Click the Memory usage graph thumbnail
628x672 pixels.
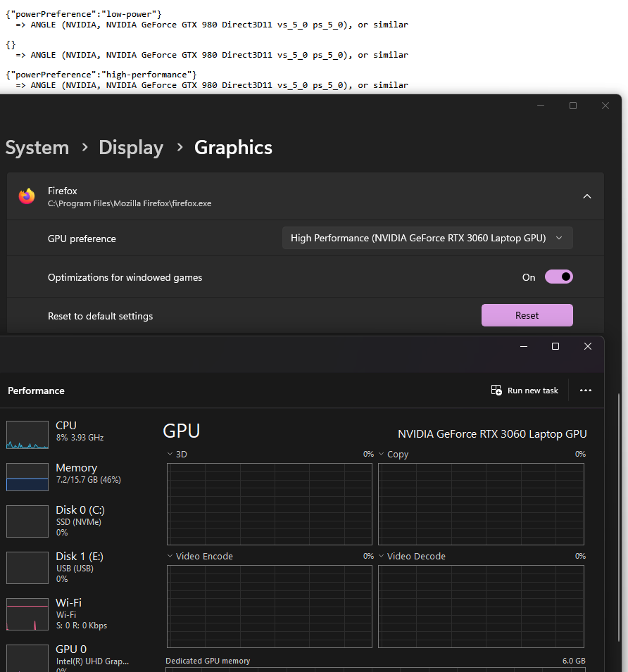27,476
